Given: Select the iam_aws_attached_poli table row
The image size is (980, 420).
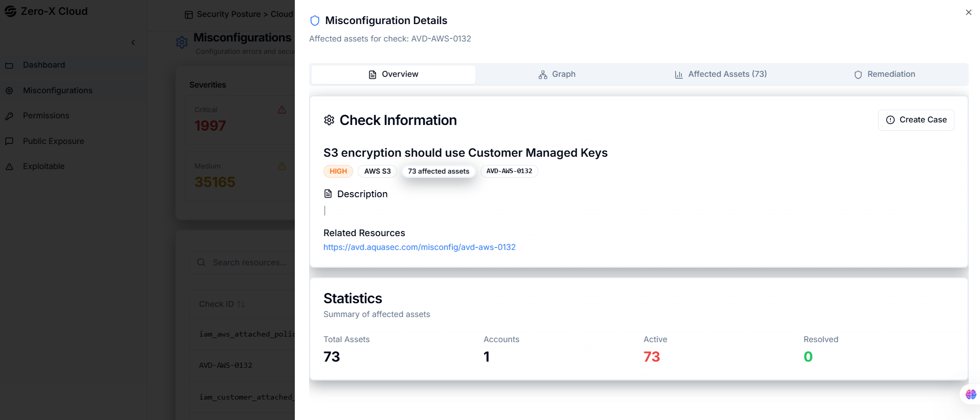Looking at the screenshot, I should pos(242,334).
